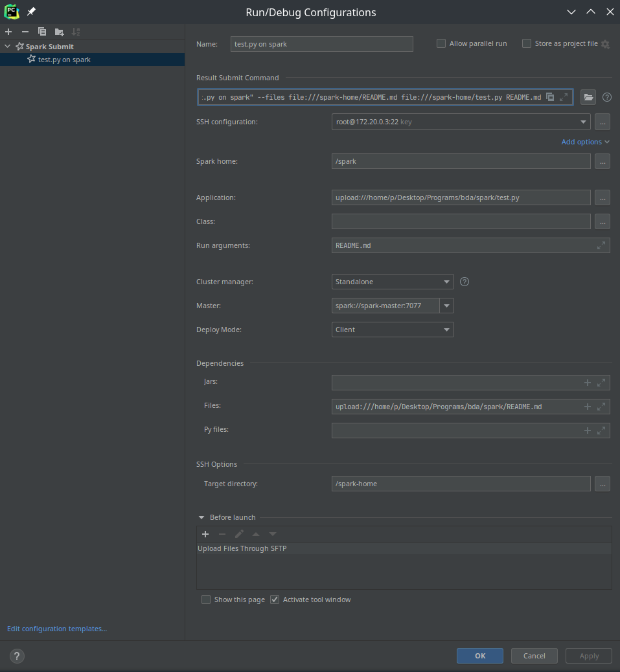
Task: Expand the Py files field
Action: [x=601, y=431]
